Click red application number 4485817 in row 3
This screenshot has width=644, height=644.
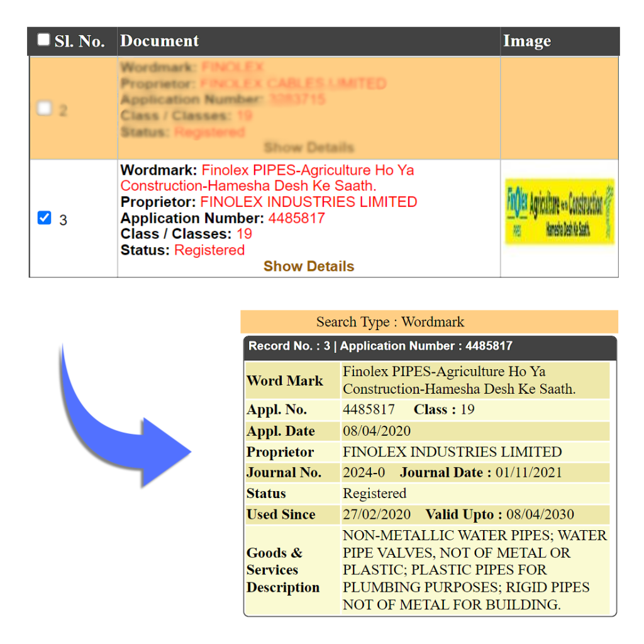296,218
